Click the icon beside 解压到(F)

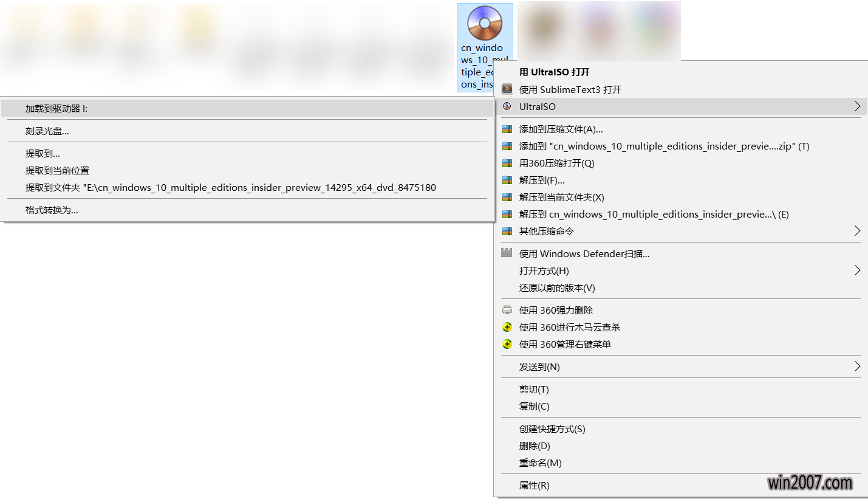(x=507, y=180)
